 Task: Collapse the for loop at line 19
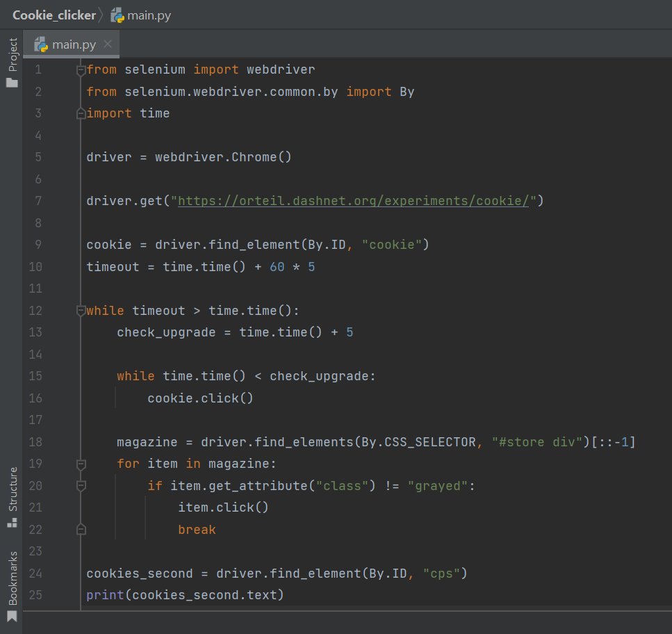point(81,464)
